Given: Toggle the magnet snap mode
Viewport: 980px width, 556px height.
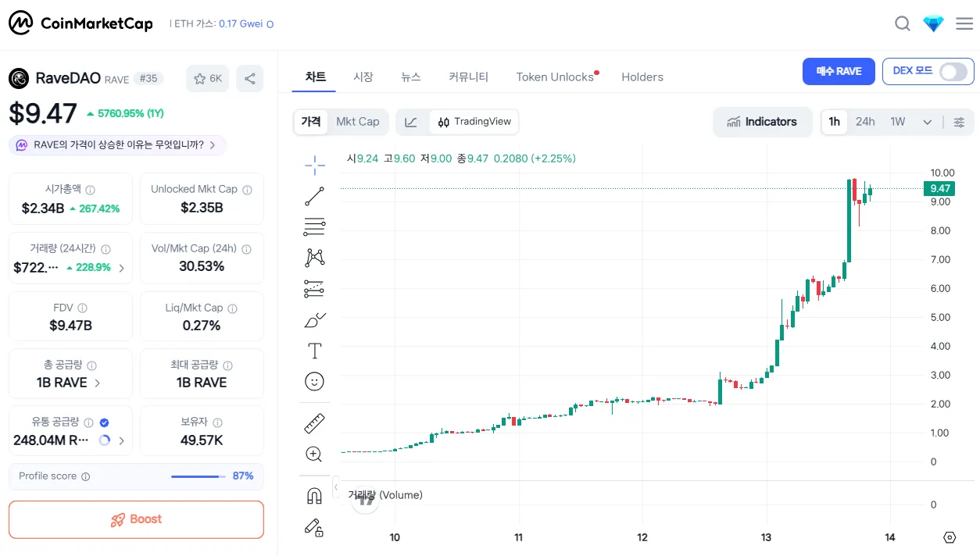Looking at the screenshot, I should [x=314, y=496].
